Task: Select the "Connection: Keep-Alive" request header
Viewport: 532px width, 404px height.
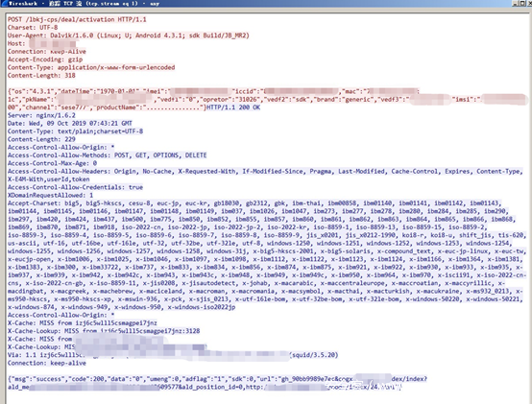Action: pyautogui.click(x=47, y=52)
